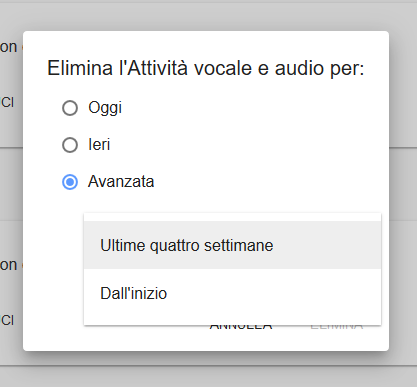Click white padding below "Dall'inizio" option
Image resolution: width=417 pixels, height=387 pixels.
click(x=232, y=321)
